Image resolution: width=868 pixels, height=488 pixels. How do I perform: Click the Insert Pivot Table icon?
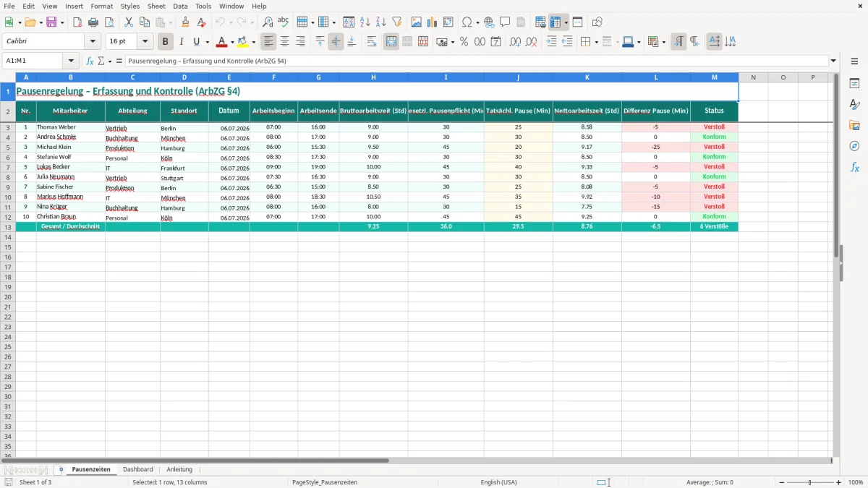pos(448,22)
